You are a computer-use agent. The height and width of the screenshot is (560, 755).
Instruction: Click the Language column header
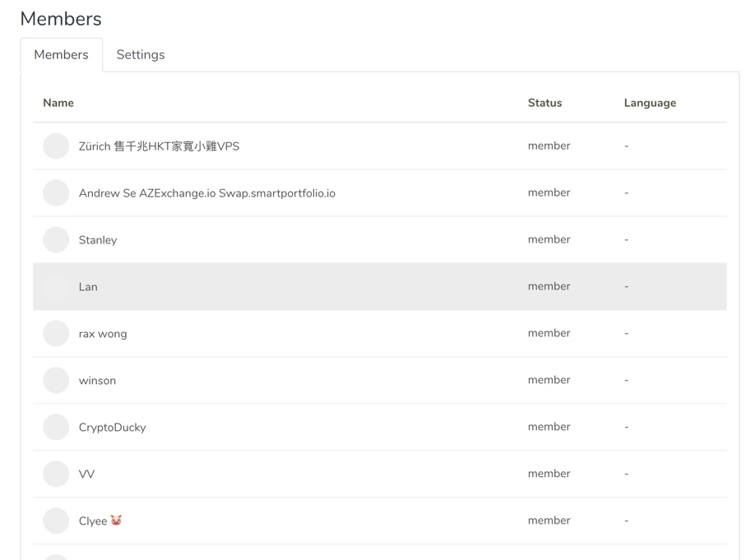click(650, 103)
